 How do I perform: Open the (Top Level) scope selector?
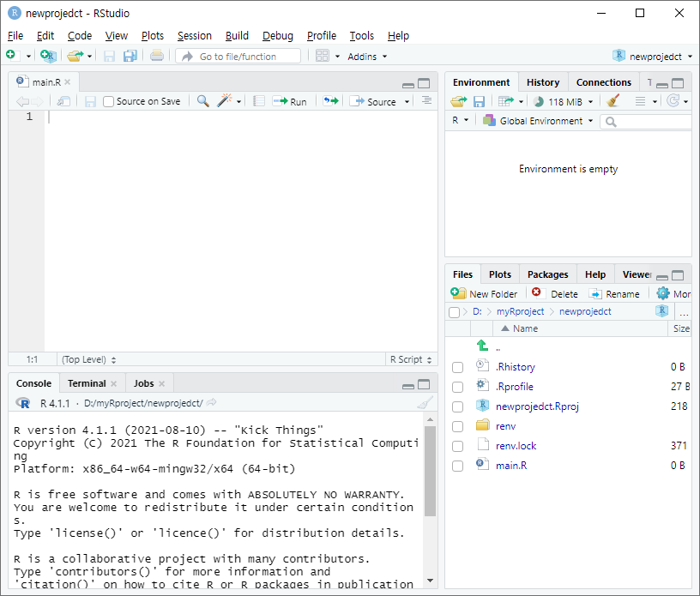coord(88,359)
